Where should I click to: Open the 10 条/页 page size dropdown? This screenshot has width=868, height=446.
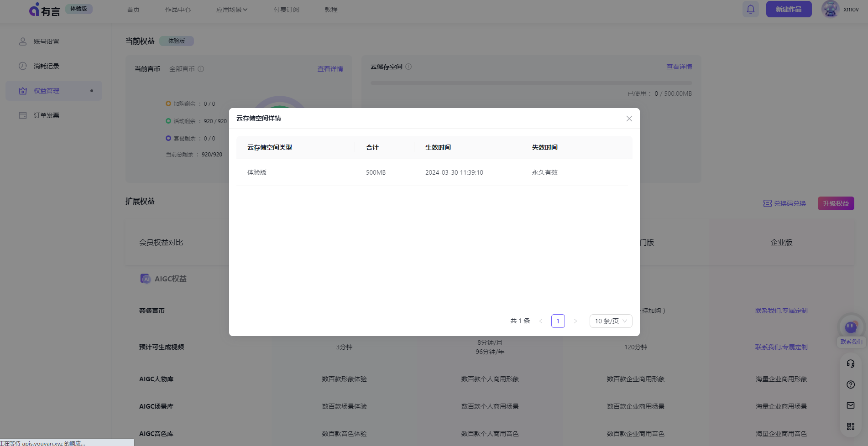click(611, 321)
